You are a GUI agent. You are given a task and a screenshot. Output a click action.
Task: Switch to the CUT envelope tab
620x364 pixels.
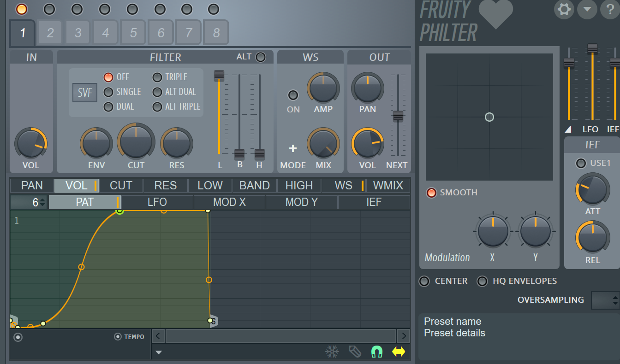click(121, 186)
